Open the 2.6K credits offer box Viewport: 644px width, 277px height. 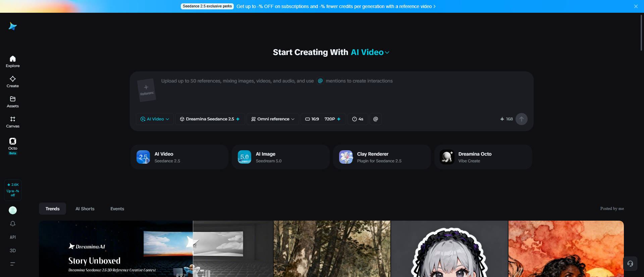(13, 190)
